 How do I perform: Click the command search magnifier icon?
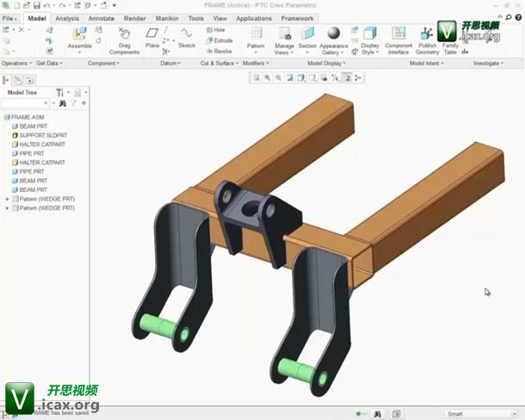tap(509, 17)
